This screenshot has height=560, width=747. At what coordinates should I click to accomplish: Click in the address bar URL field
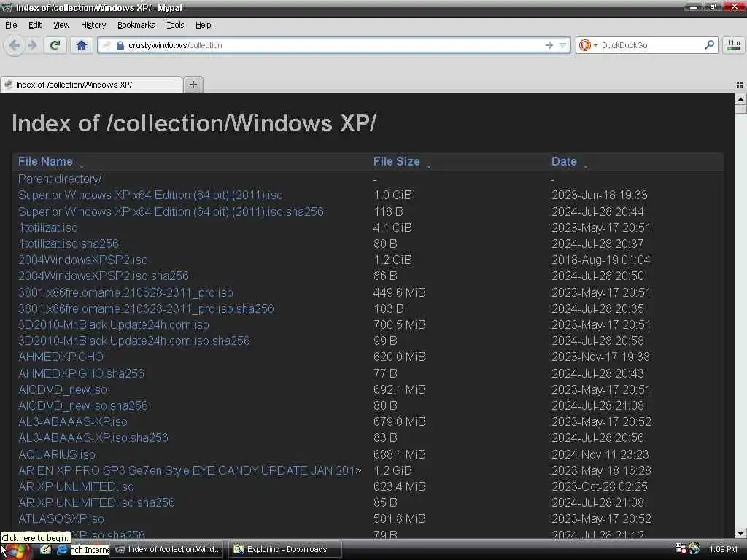[333, 45]
